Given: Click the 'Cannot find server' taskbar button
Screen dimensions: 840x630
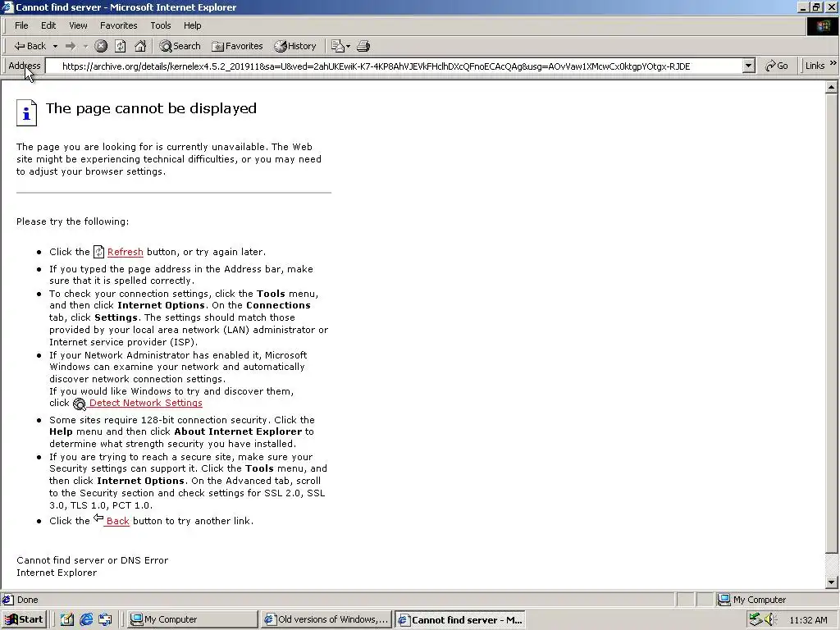Looking at the screenshot, I should pos(460,620).
